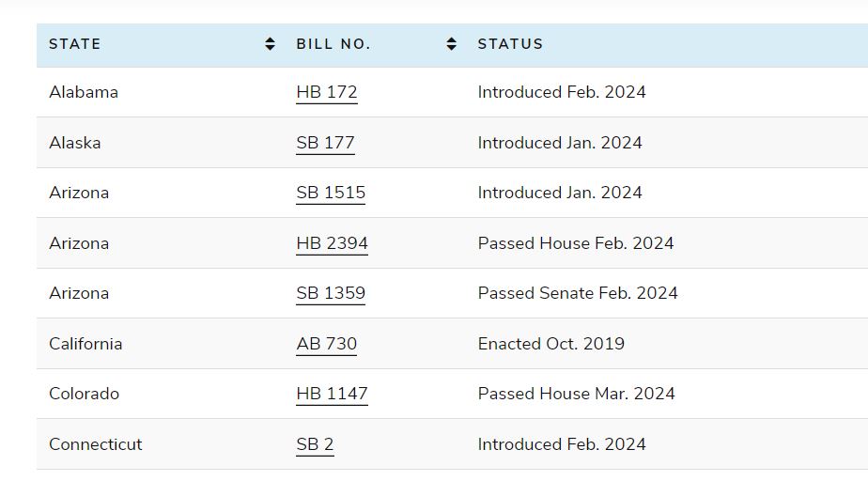Click the Connecticut state cell
Viewport: 868px width, 481px height.
pyautogui.click(x=96, y=444)
